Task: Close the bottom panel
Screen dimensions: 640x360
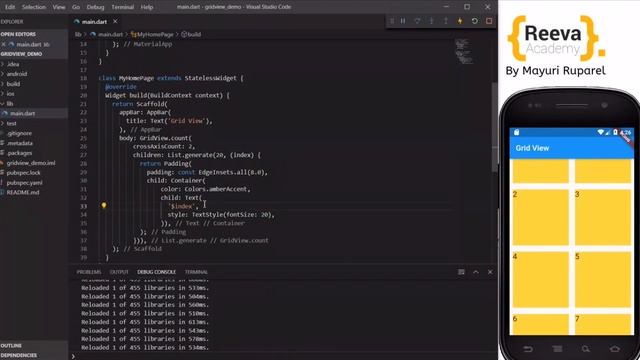Action: [490, 272]
